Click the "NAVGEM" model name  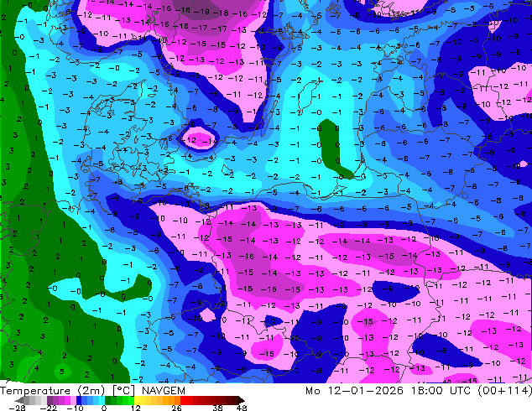click(x=164, y=391)
